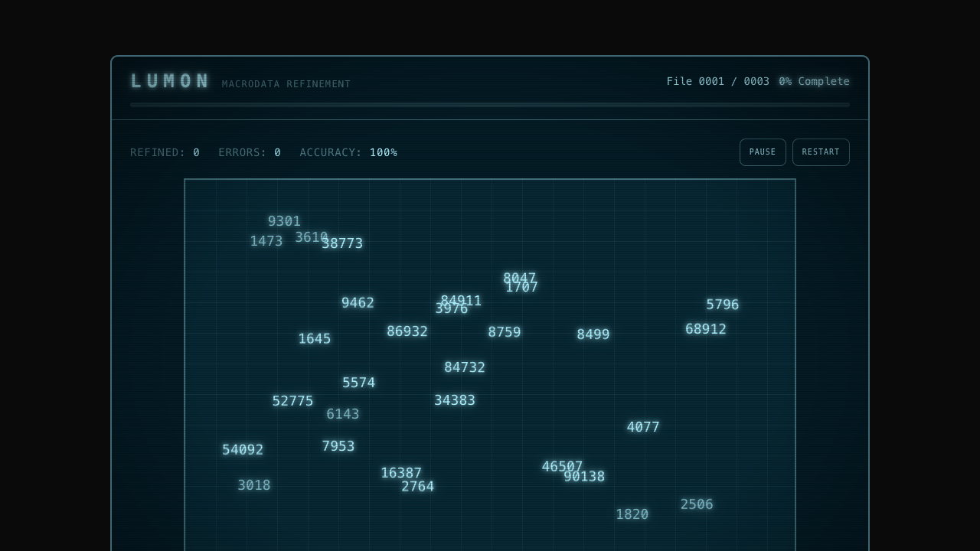
Task: Choose the number 5574
Action: point(359,383)
